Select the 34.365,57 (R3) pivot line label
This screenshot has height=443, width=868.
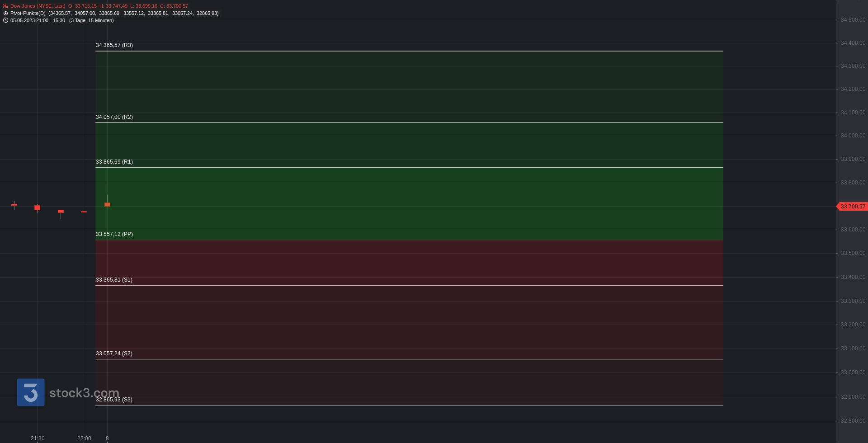114,45
